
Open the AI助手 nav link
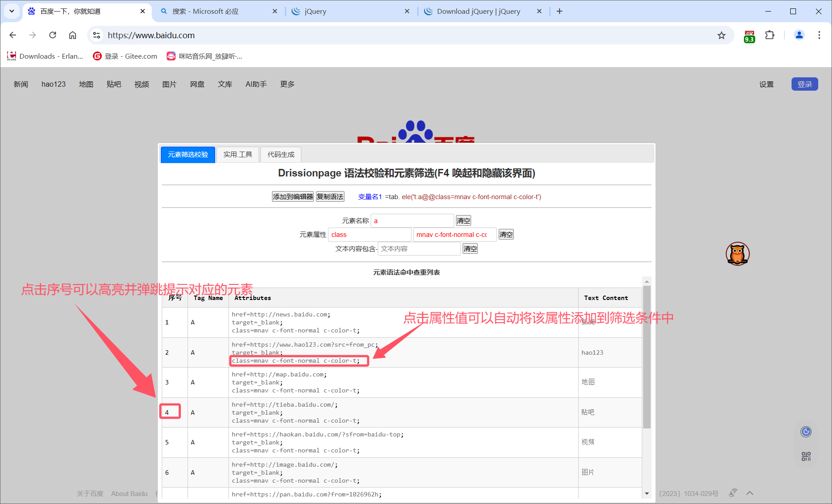[256, 84]
